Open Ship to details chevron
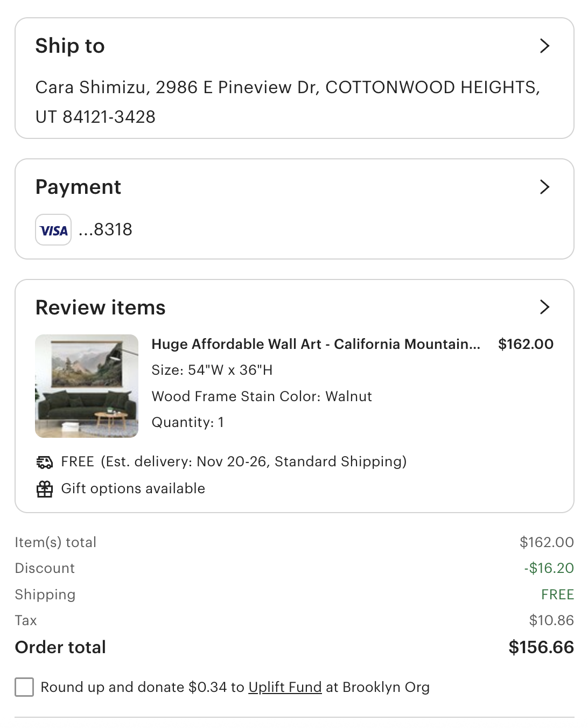 (x=544, y=46)
